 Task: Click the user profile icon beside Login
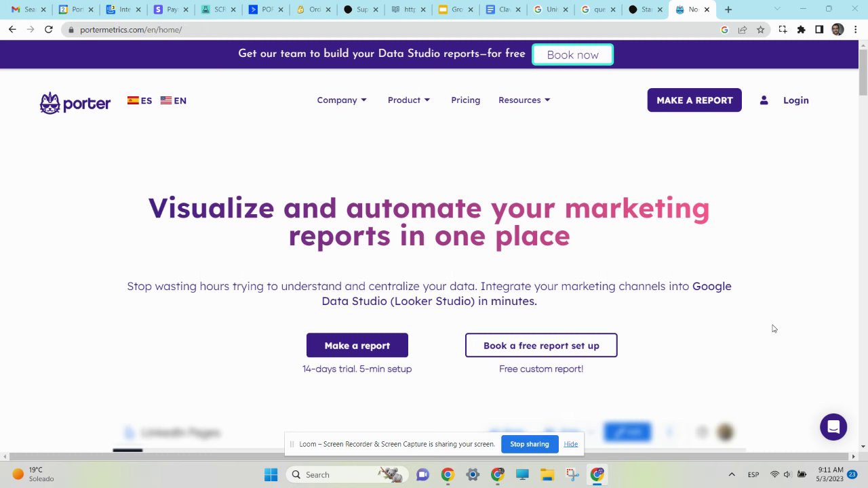(764, 100)
